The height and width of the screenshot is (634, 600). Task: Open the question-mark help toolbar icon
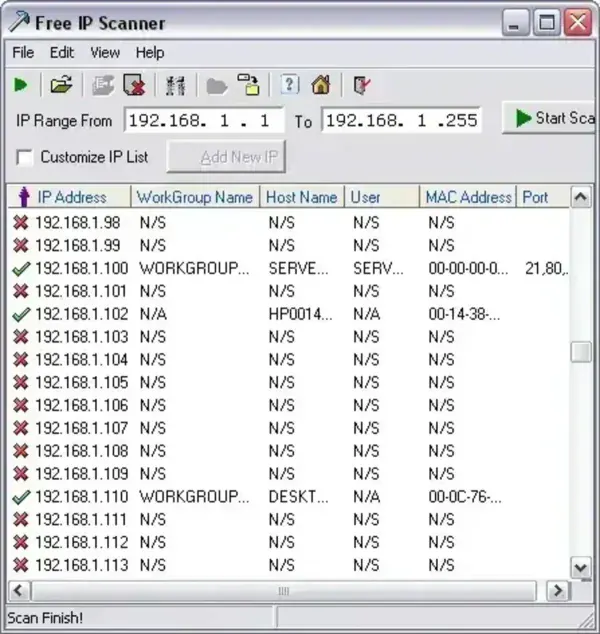coord(289,85)
